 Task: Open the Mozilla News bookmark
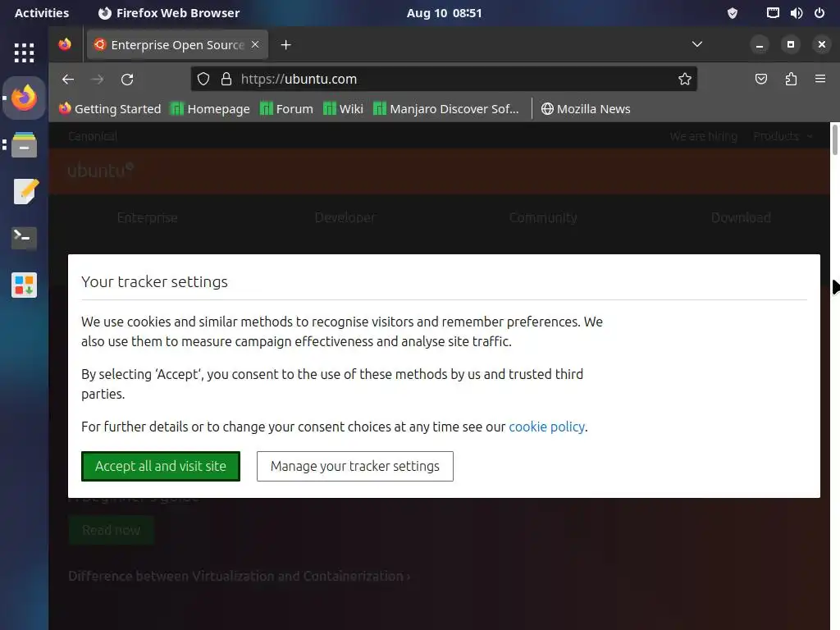586,109
